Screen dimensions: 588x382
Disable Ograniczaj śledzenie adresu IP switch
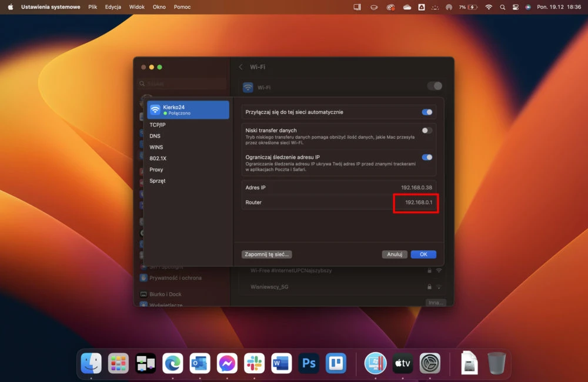pos(427,157)
